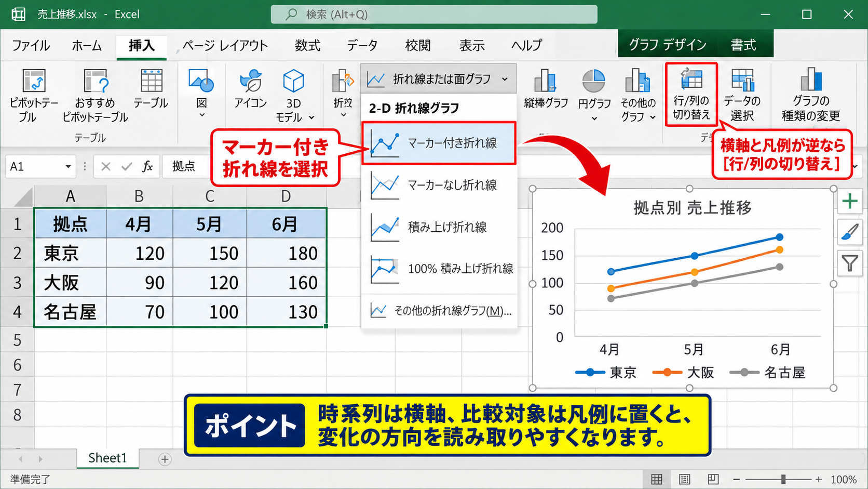The height and width of the screenshot is (489, 868).
Task: Open the pie chart (円グラフ) menu
Action: pyautogui.click(x=594, y=96)
